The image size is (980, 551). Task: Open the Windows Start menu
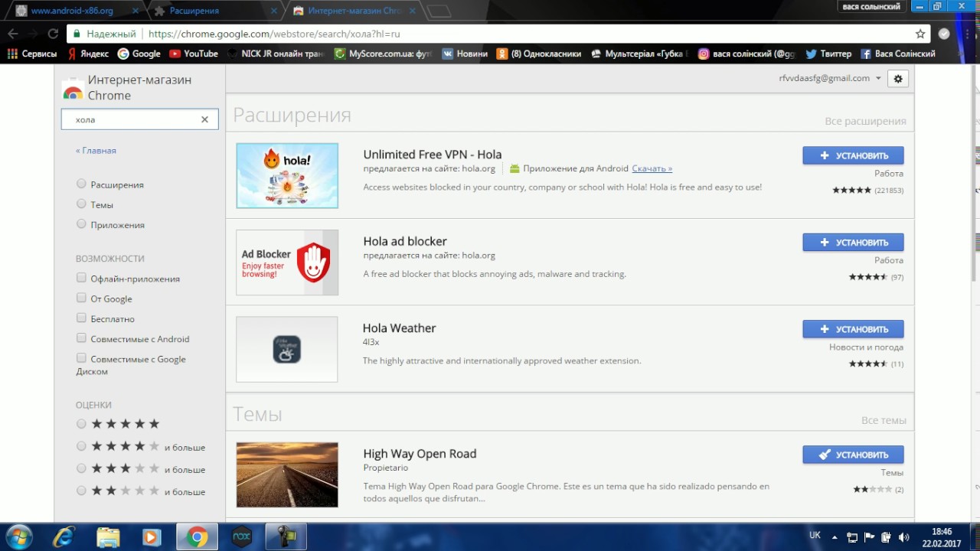pos(18,536)
